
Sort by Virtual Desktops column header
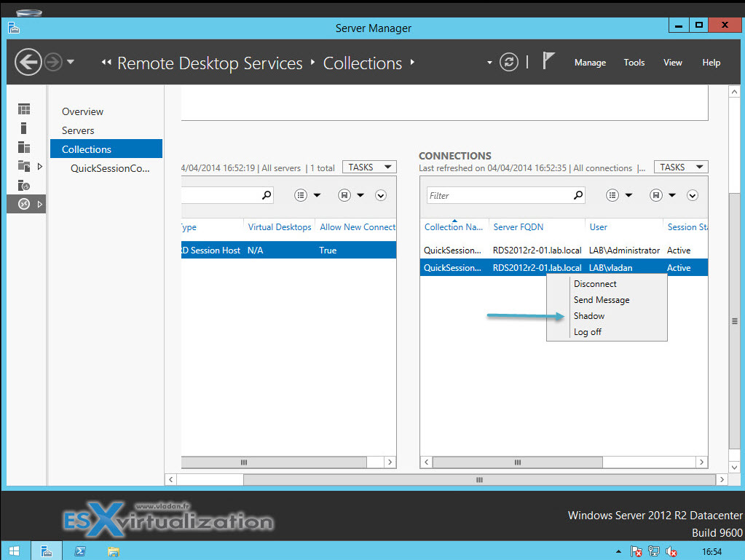click(280, 227)
